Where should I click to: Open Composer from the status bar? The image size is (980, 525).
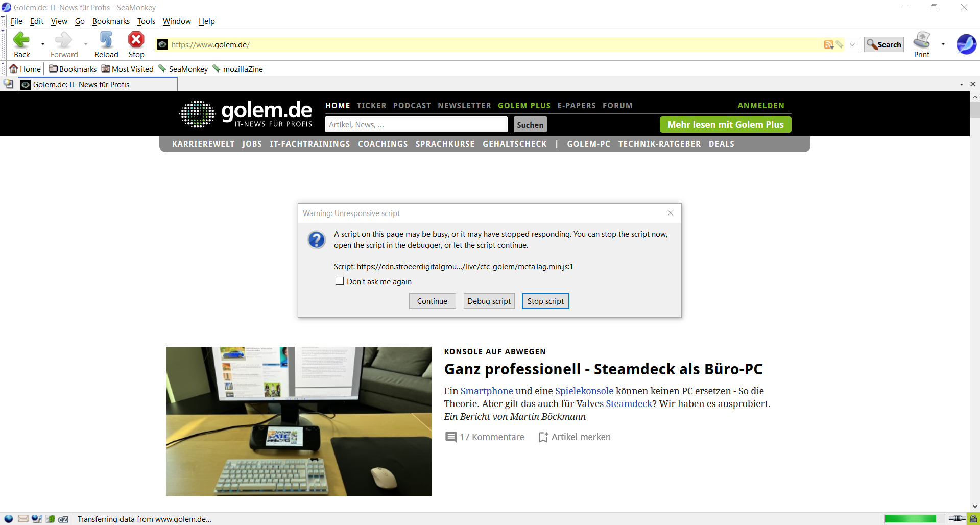36,519
